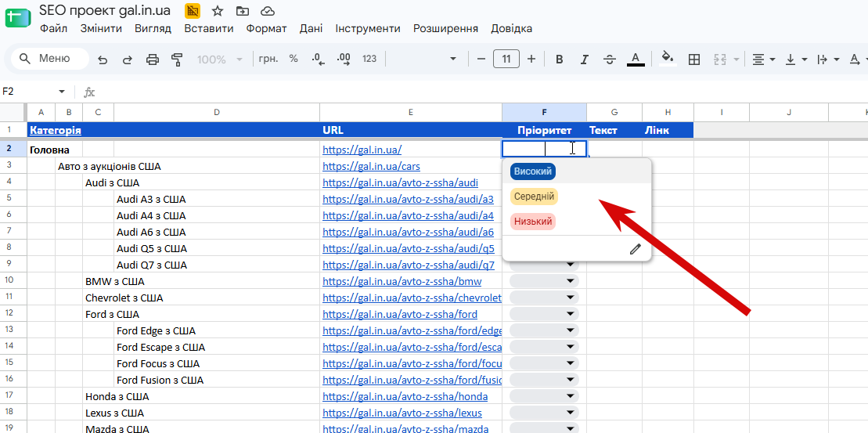Choose the Високий priority chip
Image resolution: width=868 pixels, height=433 pixels.
(x=532, y=171)
